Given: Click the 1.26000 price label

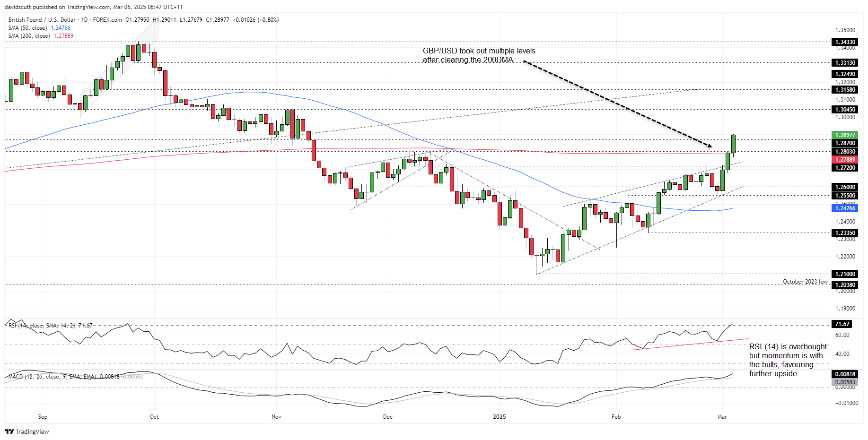Looking at the screenshot, I should point(845,187).
